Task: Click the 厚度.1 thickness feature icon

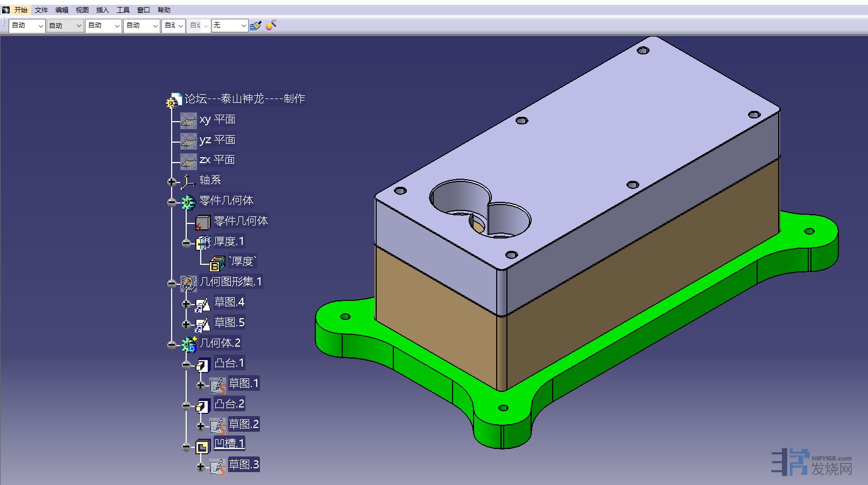Action: coord(203,243)
